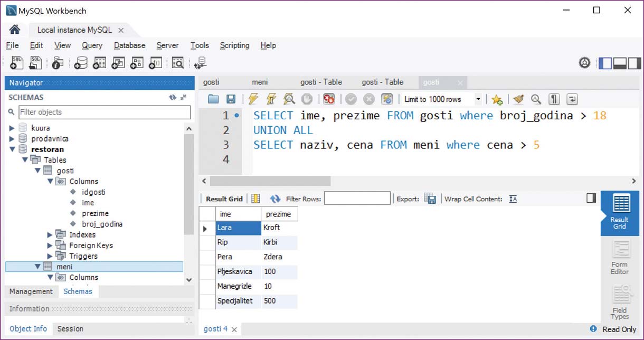Create a new view toolbar icon
This screenshot has height=340, width=644.
click(x=118, y=63)
